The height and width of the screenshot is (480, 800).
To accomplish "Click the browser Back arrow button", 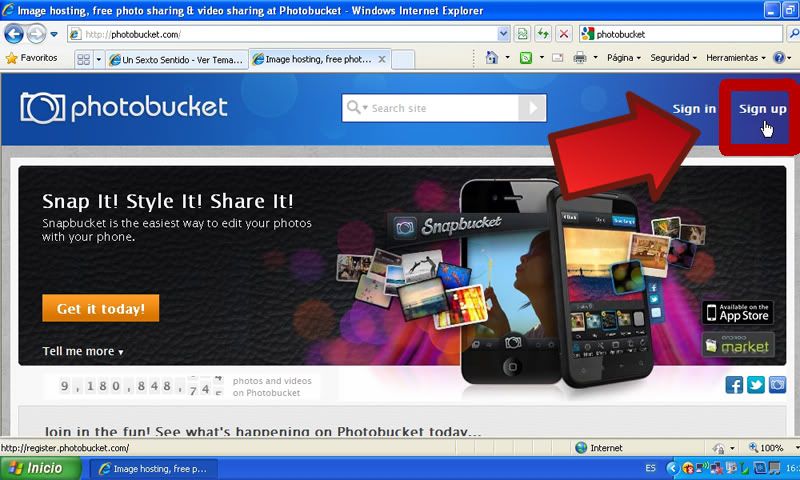I will [14, 34].
